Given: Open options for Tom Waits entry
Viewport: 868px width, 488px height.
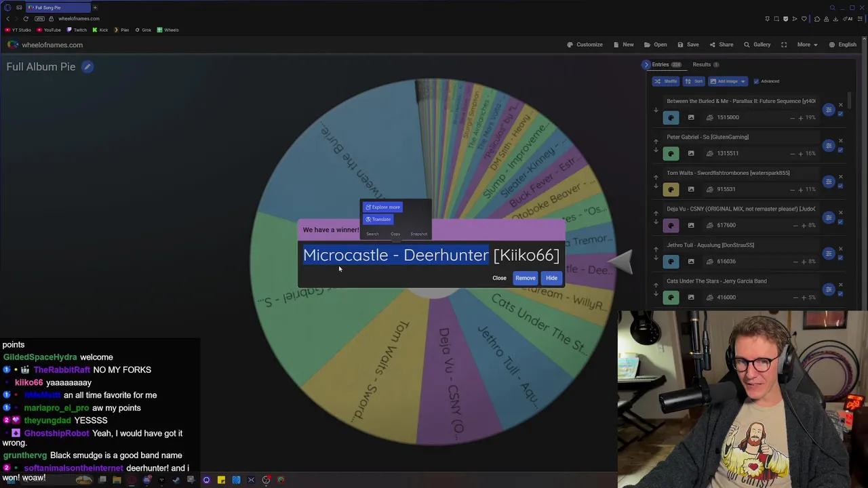Looking at the screenshot, I should point(829,182).
